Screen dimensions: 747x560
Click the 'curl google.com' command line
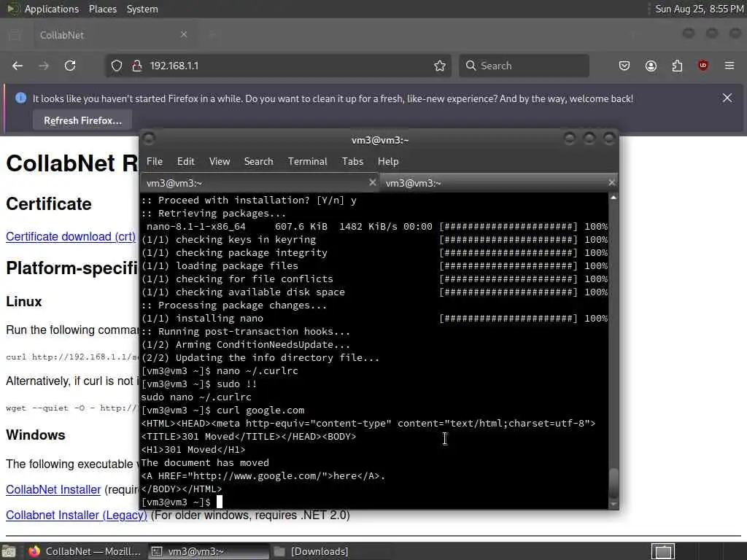coord(260,410)
